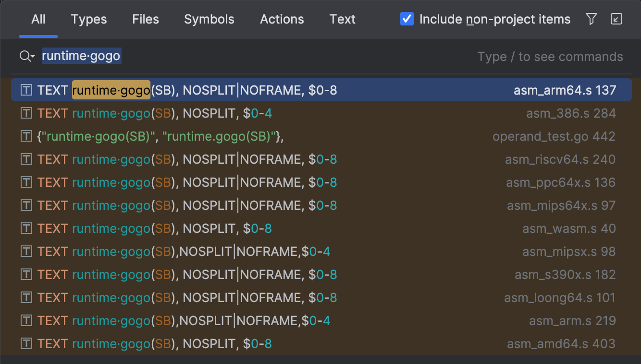Click text icon beside operand_test.go result
The image size is (641, 364).
[26, 136]
